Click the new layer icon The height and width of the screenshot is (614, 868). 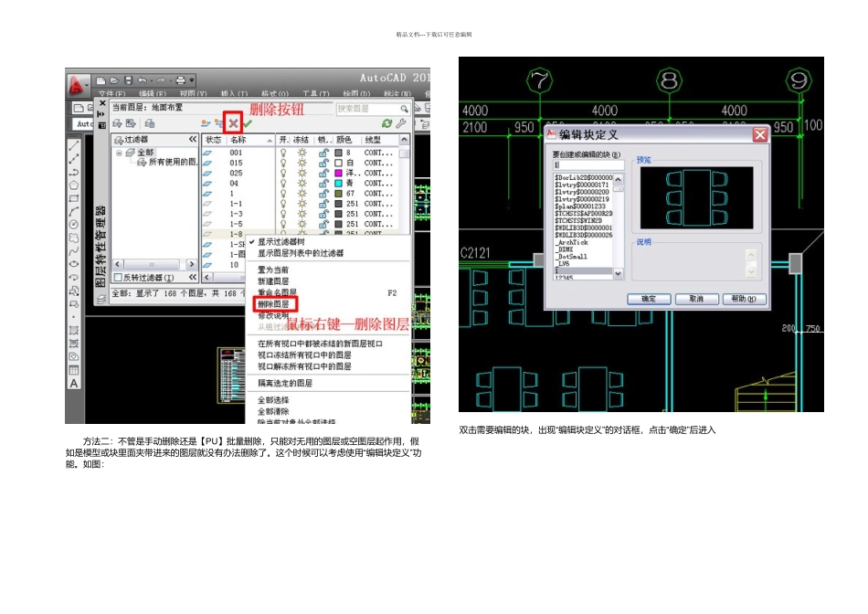(206, 123)
